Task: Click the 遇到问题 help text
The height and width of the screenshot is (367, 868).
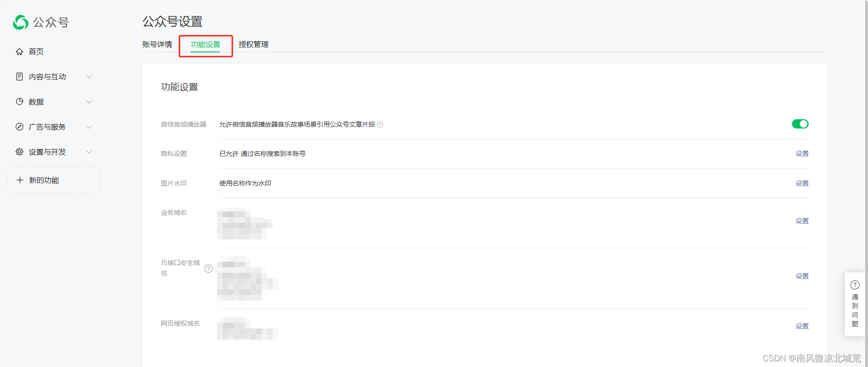Action: [855, 310]
